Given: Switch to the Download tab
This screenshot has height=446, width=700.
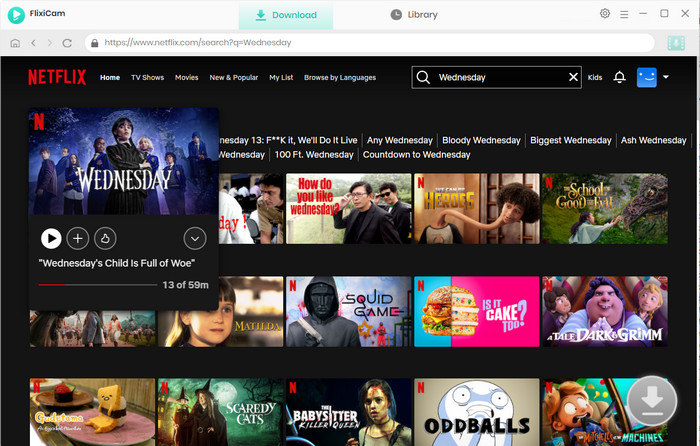Looking at the screenshot, I should [x=286, y=15].
